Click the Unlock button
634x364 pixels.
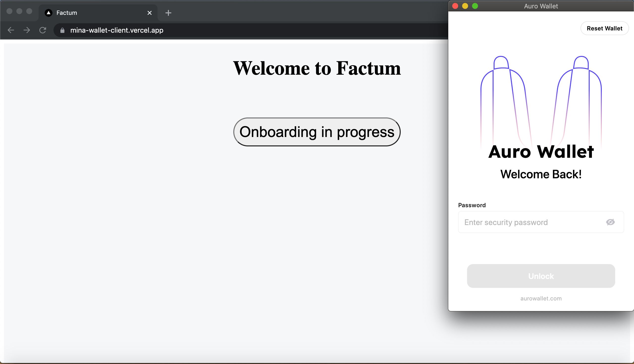(541, 276)
